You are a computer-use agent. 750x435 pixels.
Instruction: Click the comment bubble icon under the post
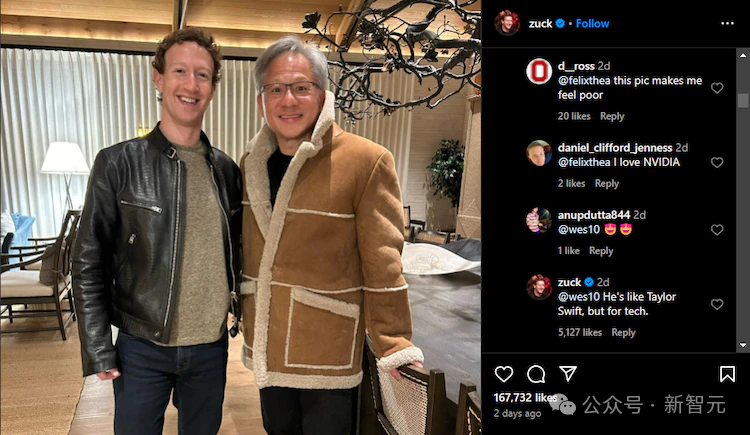pyautogui.click(x=536, y=374)
